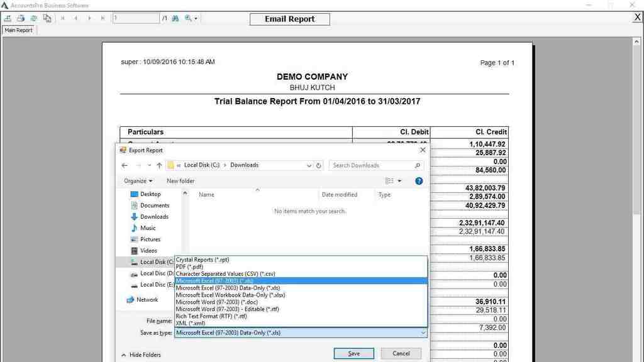
Task: Click the magnifier Zoom icon in toolbar
Action: click(x=188, y=18)
